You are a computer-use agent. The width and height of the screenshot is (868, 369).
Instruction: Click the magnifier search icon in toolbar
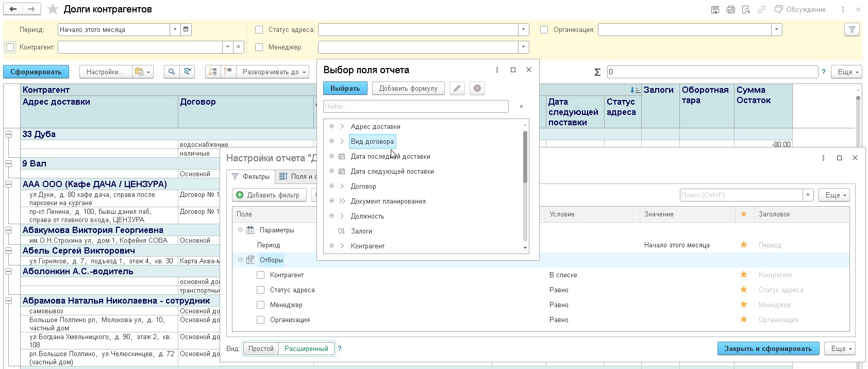[172, 72]
